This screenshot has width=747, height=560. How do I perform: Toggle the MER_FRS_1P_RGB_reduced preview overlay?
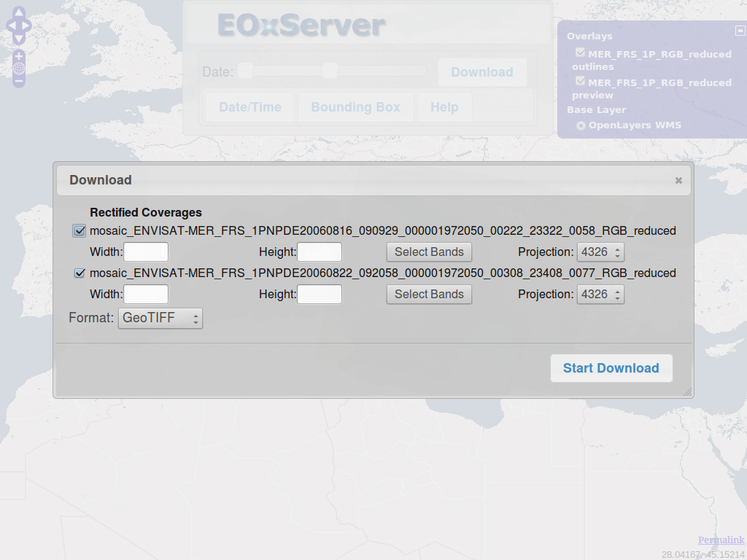pos(580,81)
